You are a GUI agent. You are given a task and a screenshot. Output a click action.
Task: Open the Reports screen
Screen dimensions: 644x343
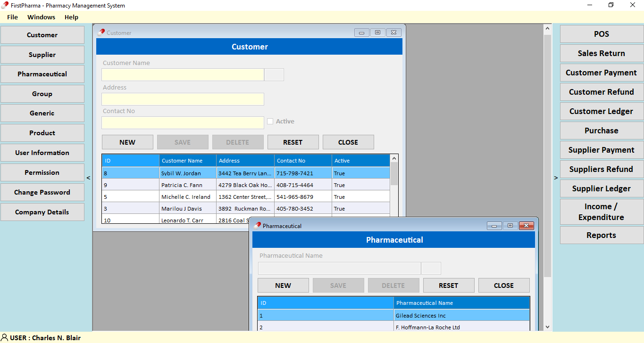[601, 235]
